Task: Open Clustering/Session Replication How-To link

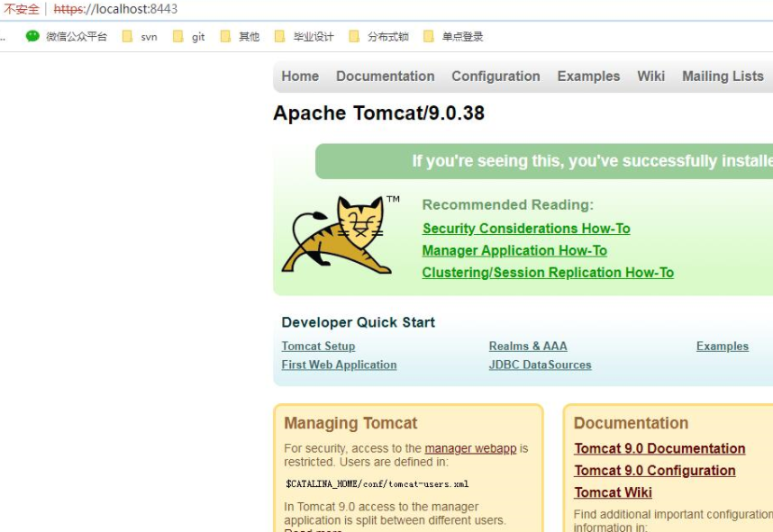Action: [x=548, y=273]
